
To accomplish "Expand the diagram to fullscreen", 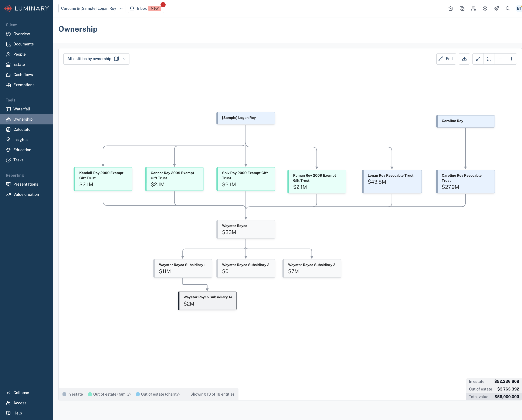I will [478, 59].
